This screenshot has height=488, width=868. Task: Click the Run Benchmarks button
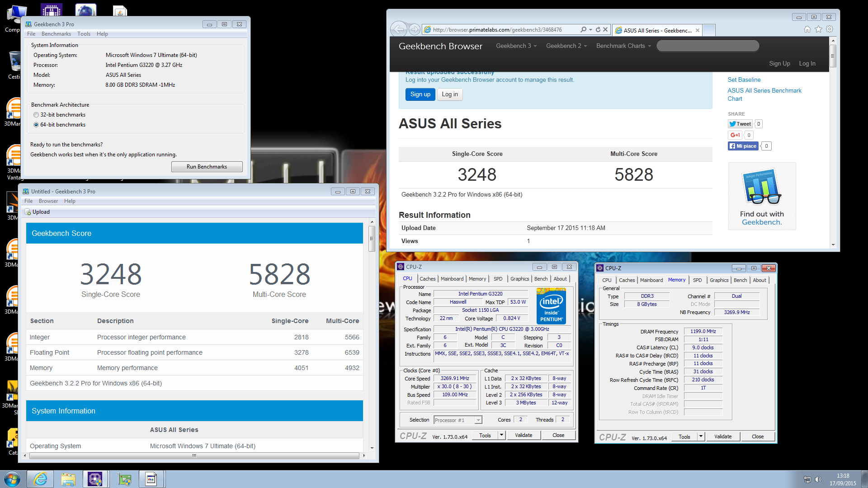click(207, 167)
